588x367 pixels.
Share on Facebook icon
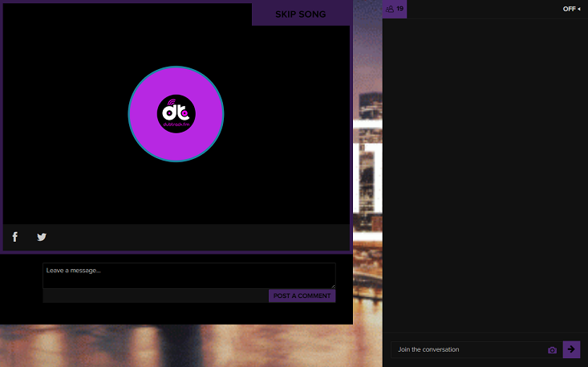[15, 237]
